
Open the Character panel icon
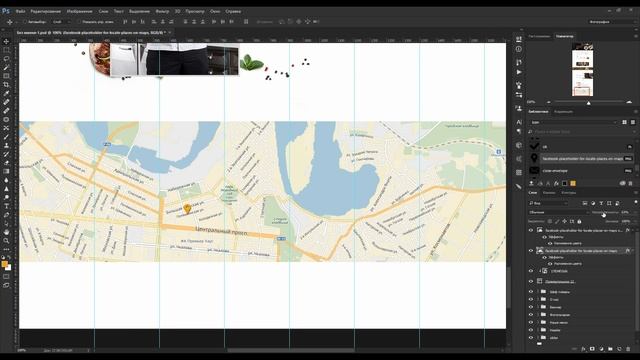(519, 122)
